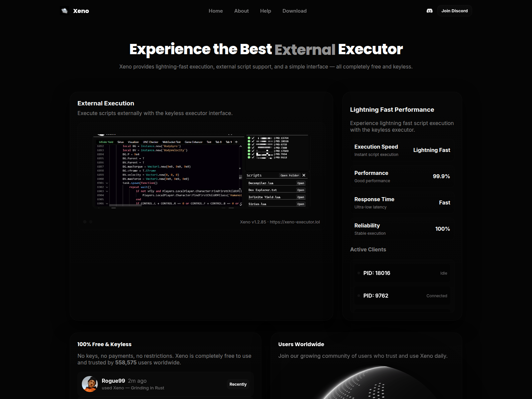Switch to the Tab 9 tab
Viewport: 532px width, 399px height.
(x=229, y=142)
